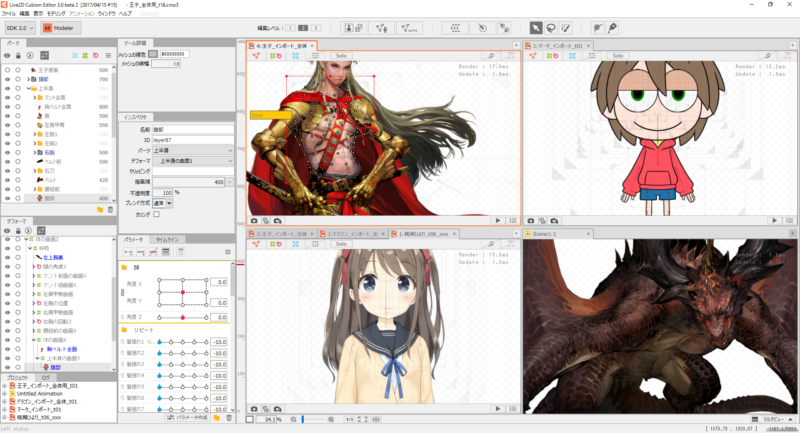Click the lock column icon in parts panel
The image size is (800, 433).
(x=18, y=55)
